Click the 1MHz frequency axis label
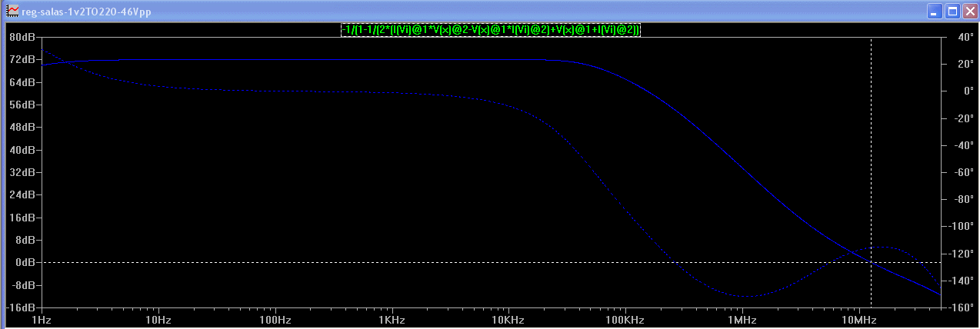Viewport: 980px width, 329px height. pos(742,319)
